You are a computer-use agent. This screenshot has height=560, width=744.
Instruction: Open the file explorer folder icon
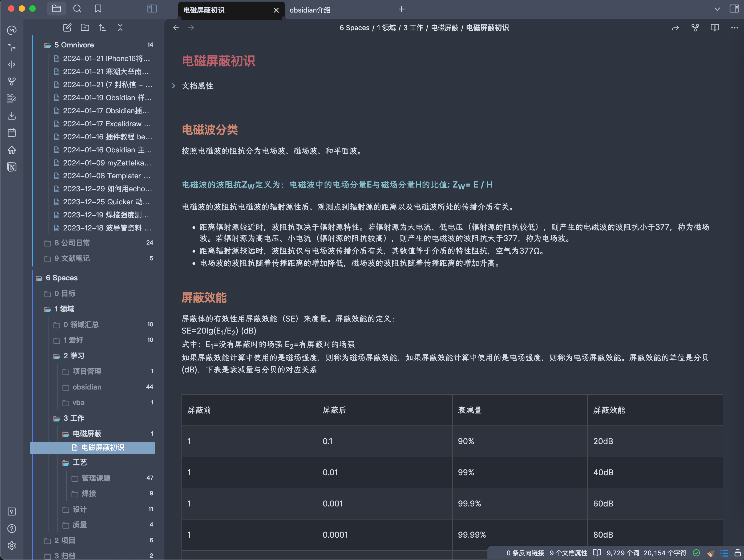(x=56, y=9)
